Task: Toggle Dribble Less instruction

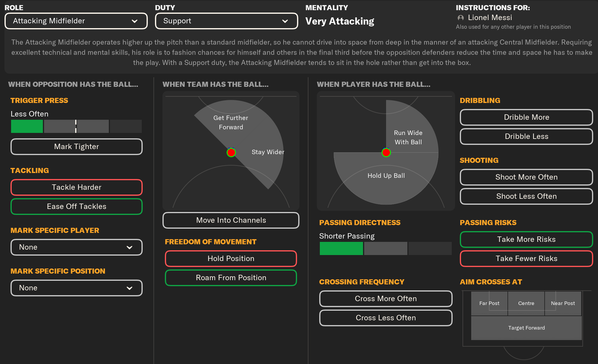Action: [x=526, y=136]
